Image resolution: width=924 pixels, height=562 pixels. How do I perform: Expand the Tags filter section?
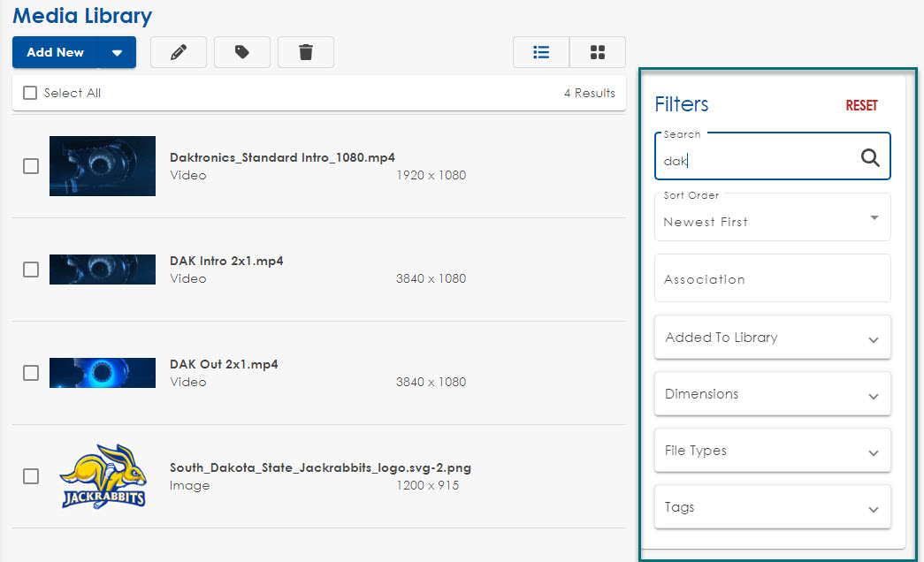click(772, 507)
